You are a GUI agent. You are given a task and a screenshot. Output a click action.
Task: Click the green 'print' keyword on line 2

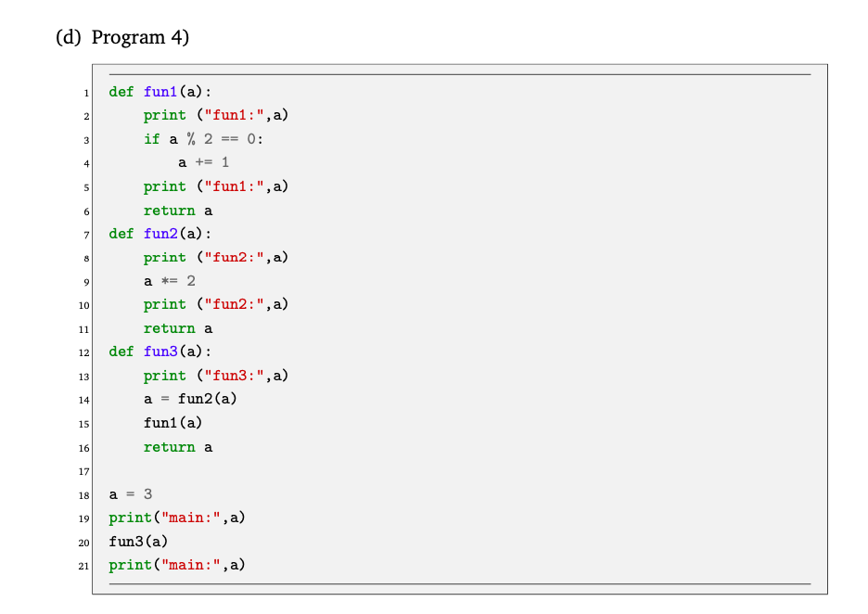164,115
